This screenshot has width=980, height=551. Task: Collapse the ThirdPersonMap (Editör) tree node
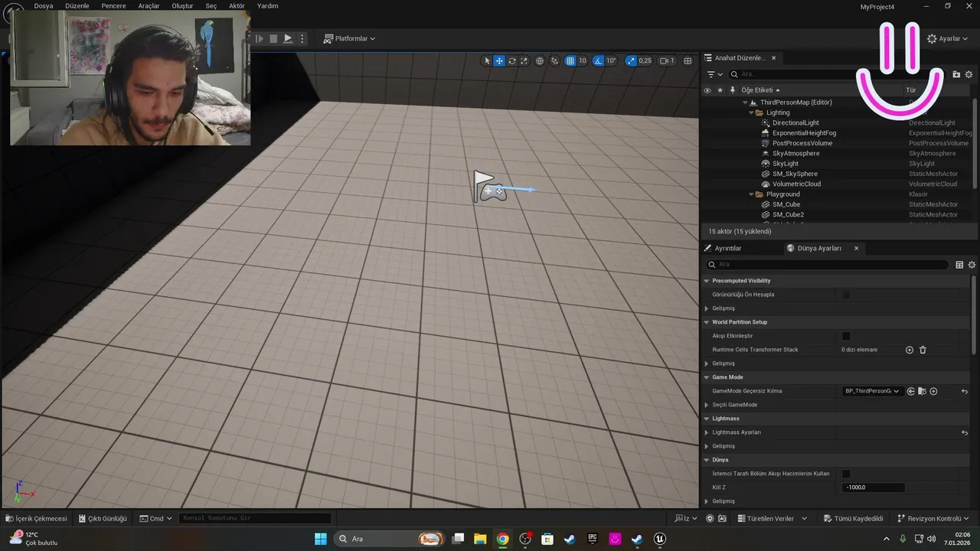point(744,103)
